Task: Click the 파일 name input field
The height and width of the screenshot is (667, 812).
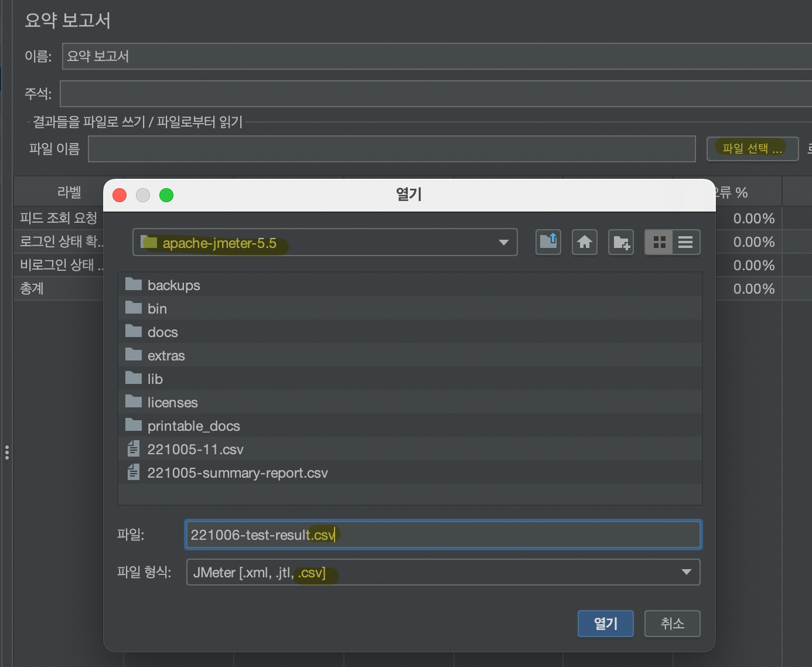Action: click(443, 535)
